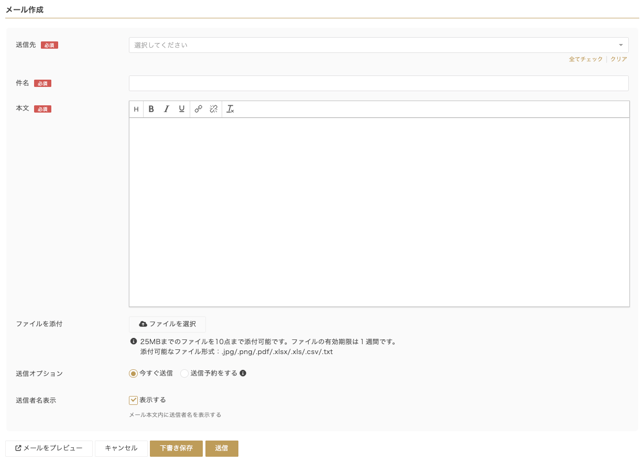644x462 pixels.
Task: Open the 送信先 recipient dropdown
Action: pos(379,45)
